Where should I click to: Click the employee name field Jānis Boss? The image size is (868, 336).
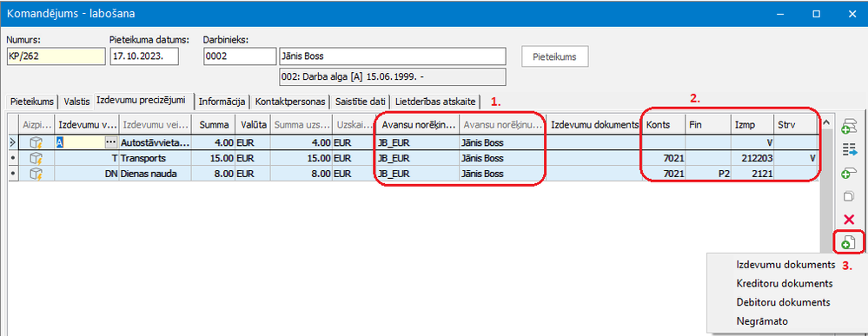(x=393, y=56)
